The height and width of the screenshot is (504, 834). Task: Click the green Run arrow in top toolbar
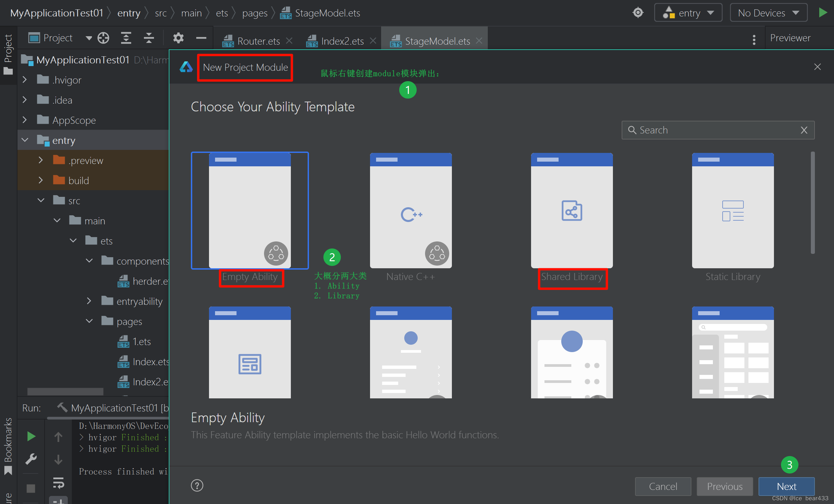click(823, 13)
